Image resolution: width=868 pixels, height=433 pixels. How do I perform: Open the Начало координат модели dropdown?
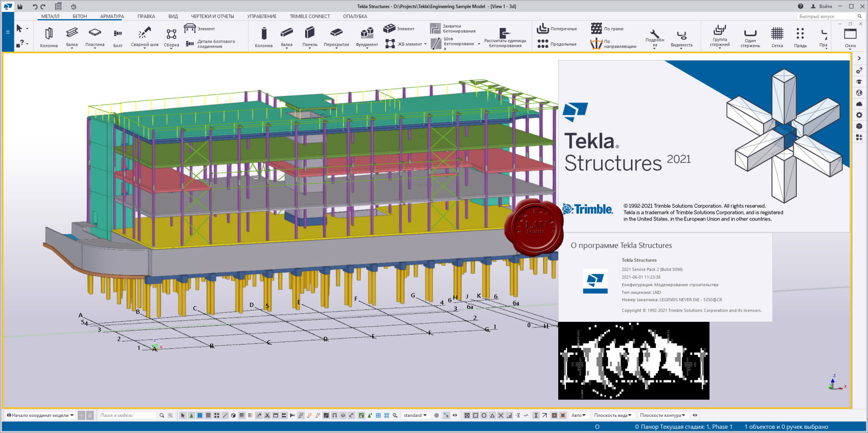40,416
